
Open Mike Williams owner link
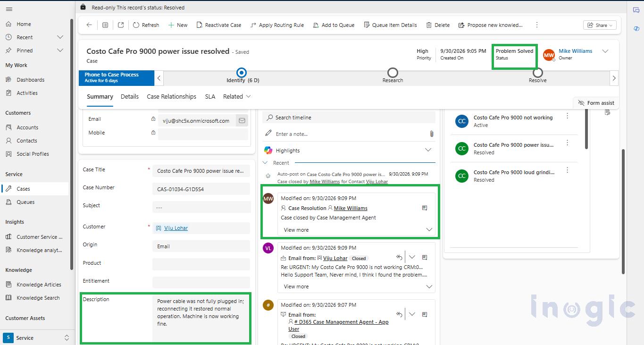tap(575, 51)
